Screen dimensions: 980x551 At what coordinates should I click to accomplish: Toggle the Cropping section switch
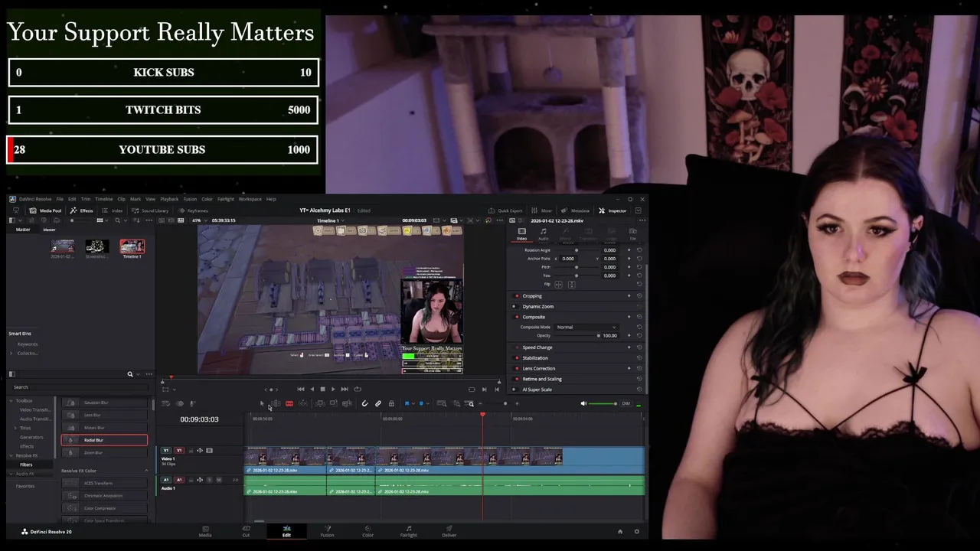point(516,296)
